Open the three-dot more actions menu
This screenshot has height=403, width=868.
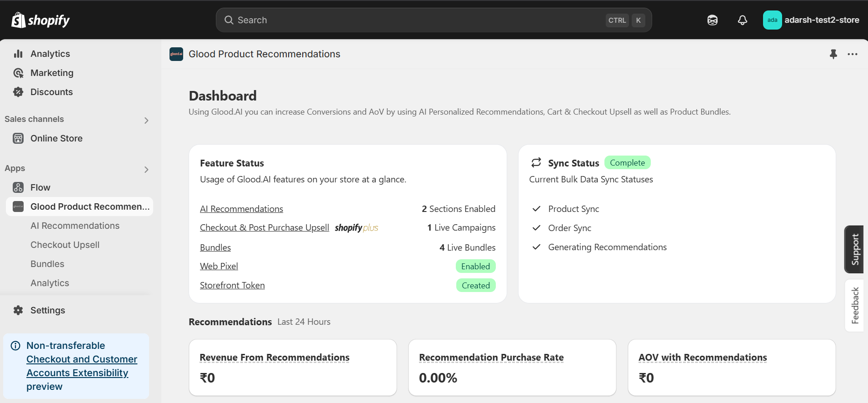[852, 54]
